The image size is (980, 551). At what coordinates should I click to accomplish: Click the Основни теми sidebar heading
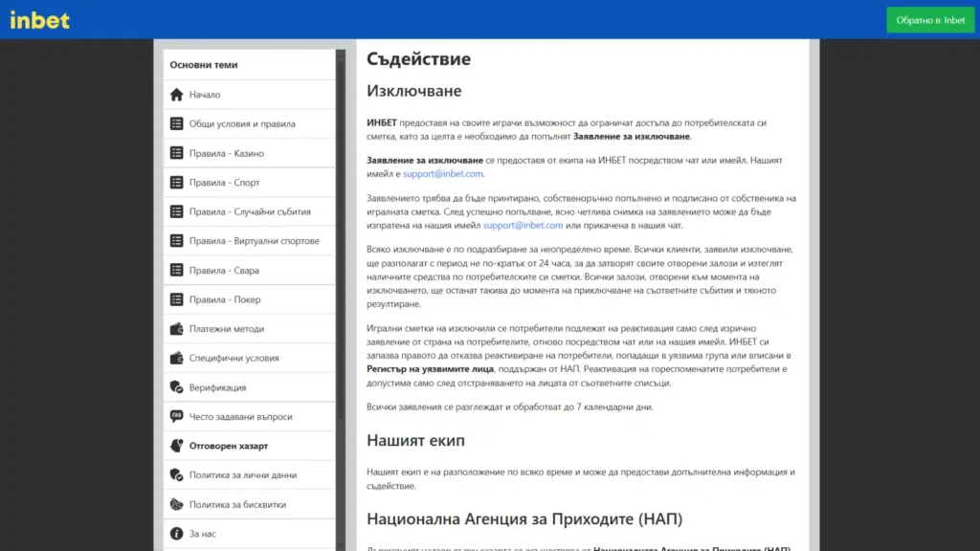pyautogui.click(x=204, y=64)
